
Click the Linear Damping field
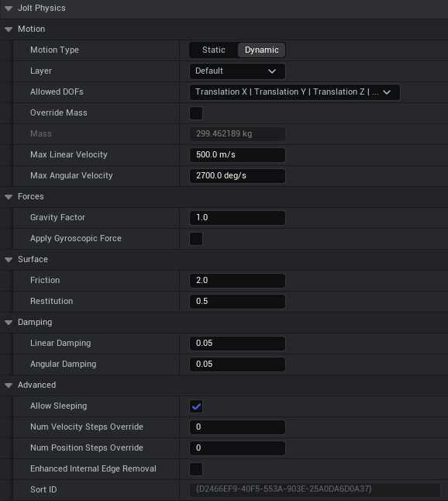click(237, 343)
